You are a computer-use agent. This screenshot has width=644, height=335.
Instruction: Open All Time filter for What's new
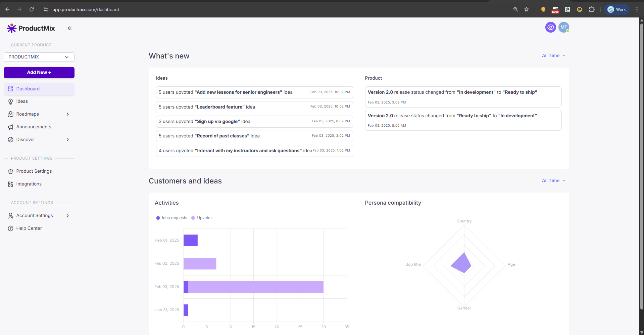(x=553, y=56)
